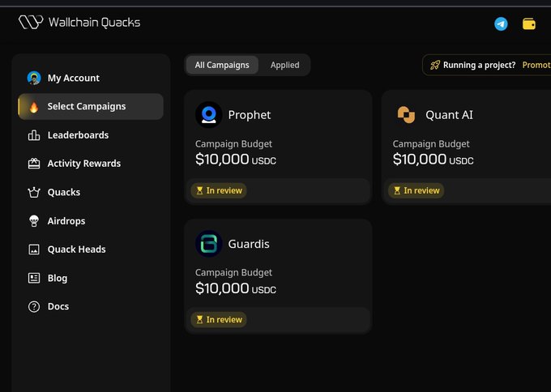The width and height of the screenshot is (551, 392).
Task: Open the Quacks menu item
Action: [x=91, y=193]
